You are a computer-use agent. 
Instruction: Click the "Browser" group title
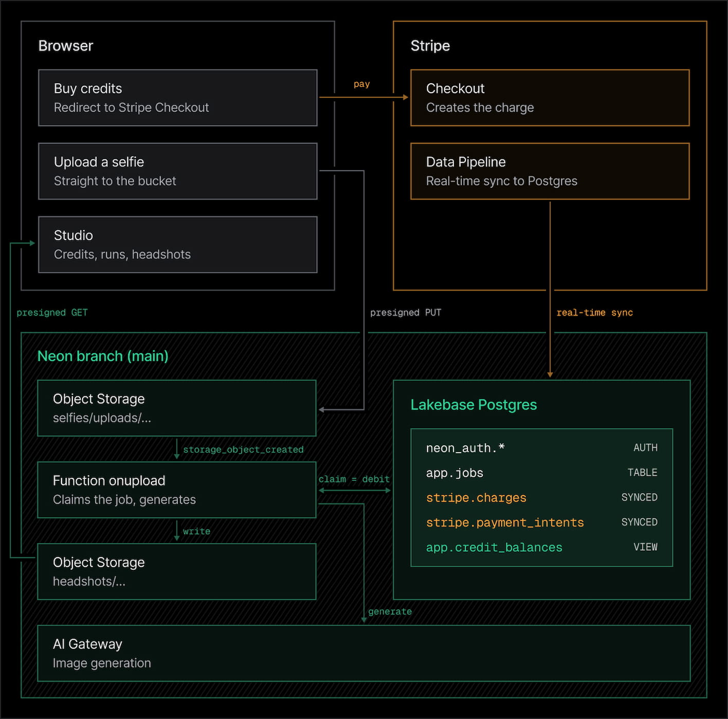(66, 46)
